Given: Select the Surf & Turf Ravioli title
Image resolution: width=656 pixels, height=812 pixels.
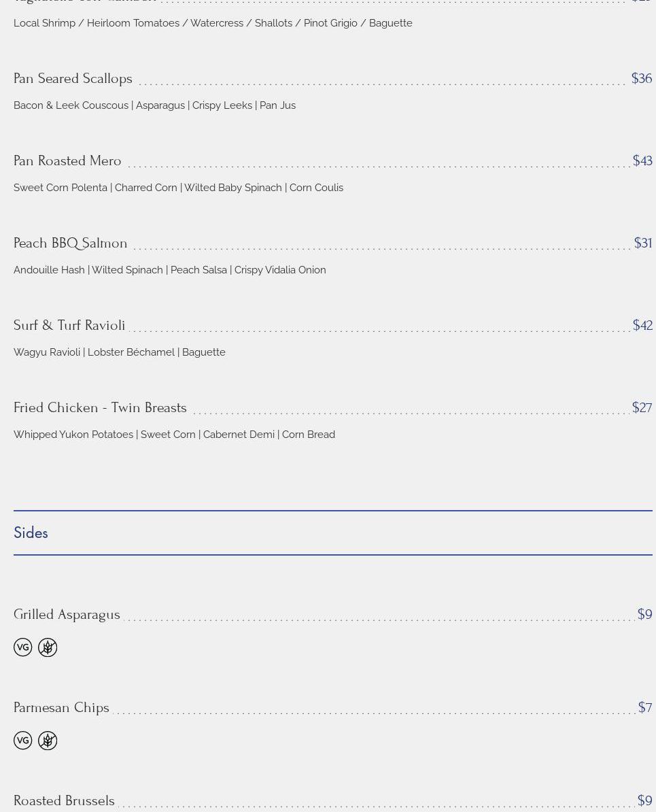Looking at the screenshot, I should 69,326.
